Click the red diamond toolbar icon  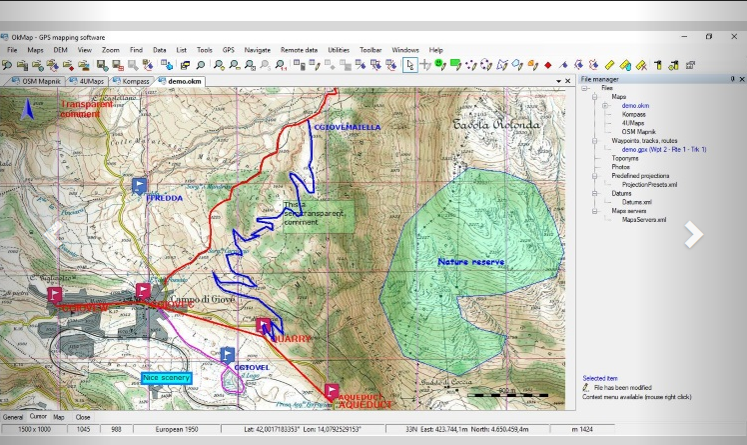coord(548,65)
